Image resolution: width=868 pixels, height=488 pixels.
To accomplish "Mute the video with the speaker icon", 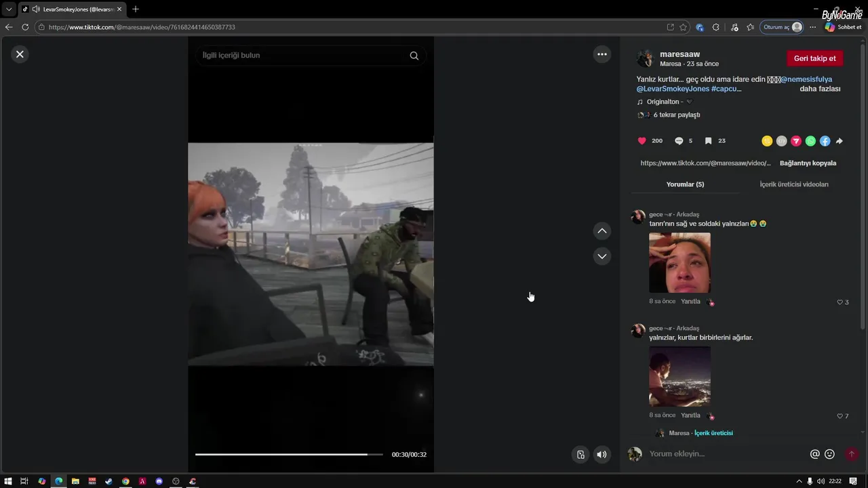I will click(x=601, y=455).
